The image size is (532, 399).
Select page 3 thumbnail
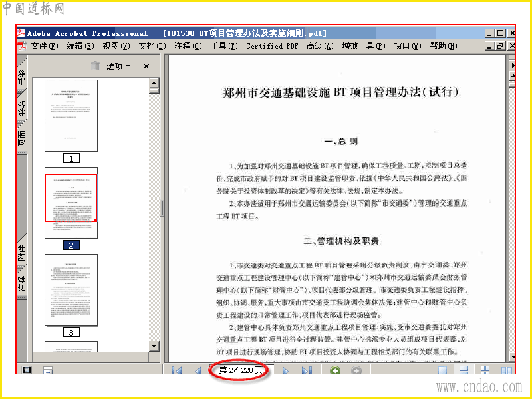[71, 290]
